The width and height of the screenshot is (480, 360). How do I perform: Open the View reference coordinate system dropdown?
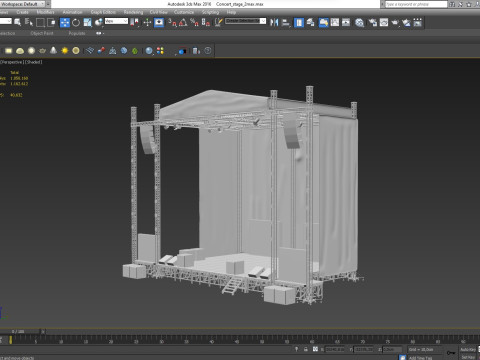tap(116, 21)
